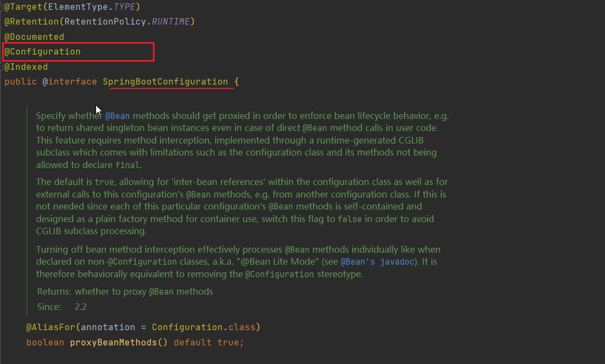The height and width of the screenshot is (364, 605).
Task: Click '"@Bean Lite Mode"' phrase in javadoc
Action: coord(279,262)
